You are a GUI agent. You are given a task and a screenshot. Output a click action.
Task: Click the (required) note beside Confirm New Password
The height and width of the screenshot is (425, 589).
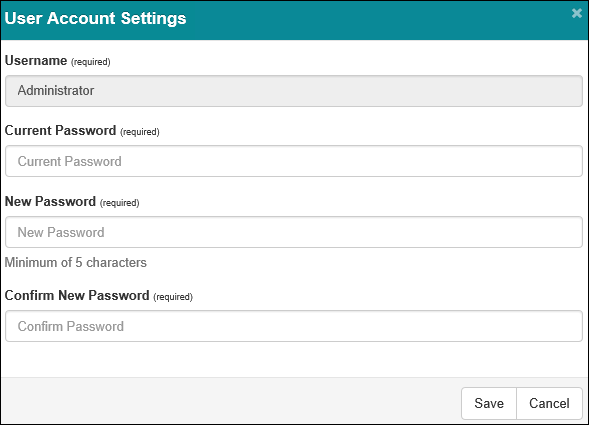click(173, 297)
